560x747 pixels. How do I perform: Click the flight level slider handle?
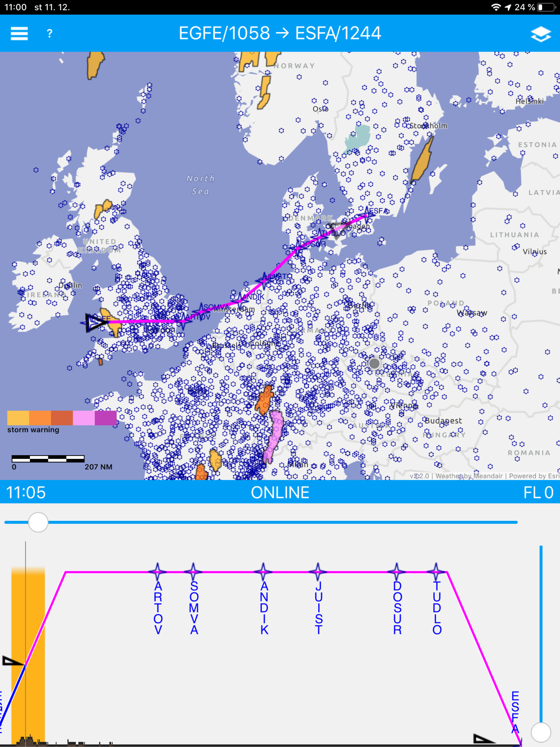(x=541, y=732)
